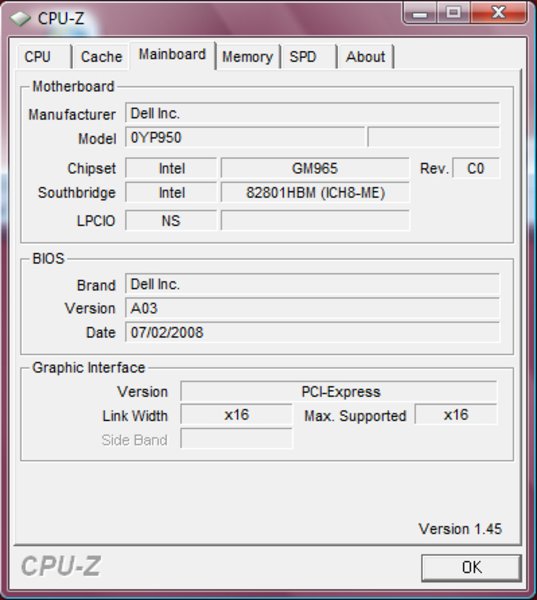Click the Max. Supported x16 field
537x600 pixels.
tap(456, 415)
